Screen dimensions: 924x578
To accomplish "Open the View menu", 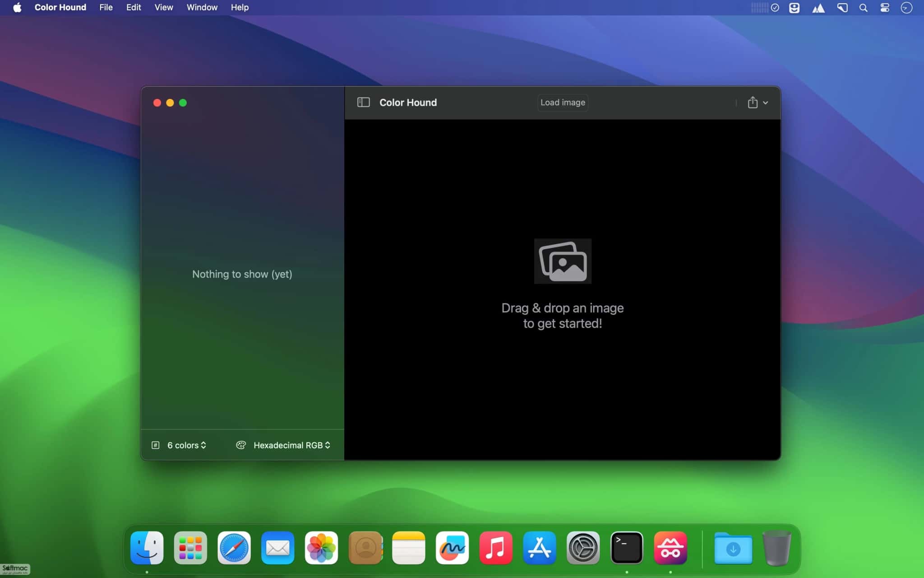I will coord(164,7).
